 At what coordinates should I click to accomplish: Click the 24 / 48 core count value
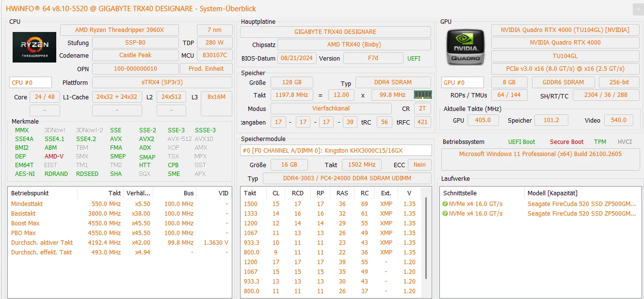click(45, 97)
